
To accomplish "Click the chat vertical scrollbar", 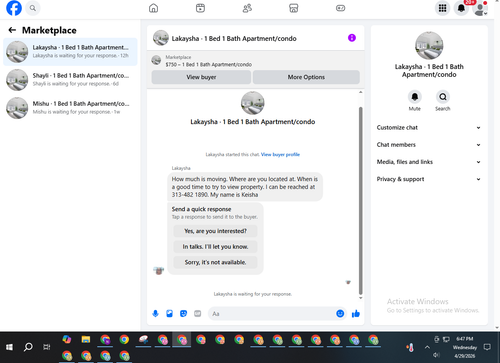I will pyautogui.click(x=360, y=200).
